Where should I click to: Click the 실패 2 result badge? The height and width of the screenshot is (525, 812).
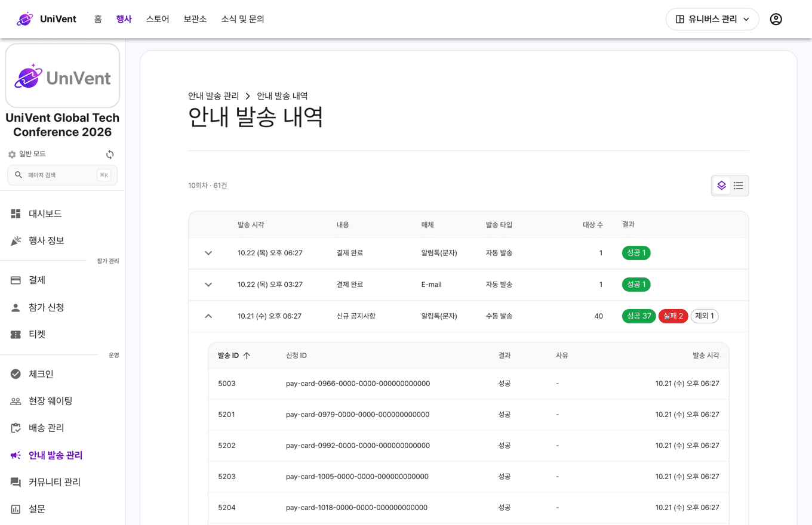(x=673, y=316)
